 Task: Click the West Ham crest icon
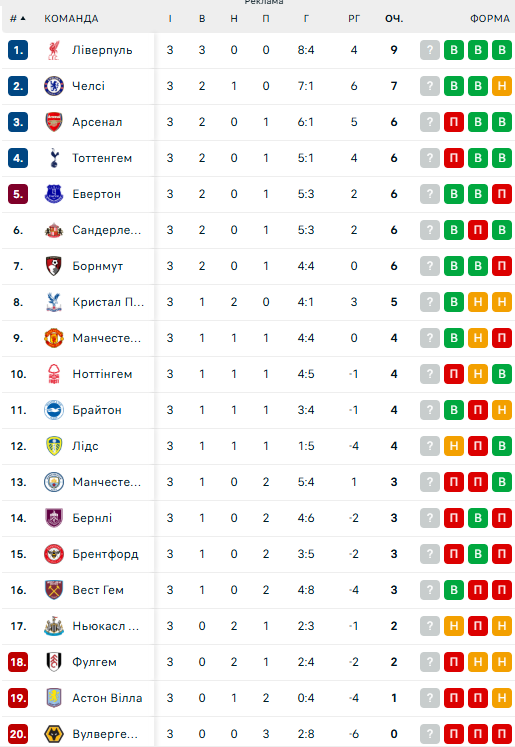(x=54, y=590)
